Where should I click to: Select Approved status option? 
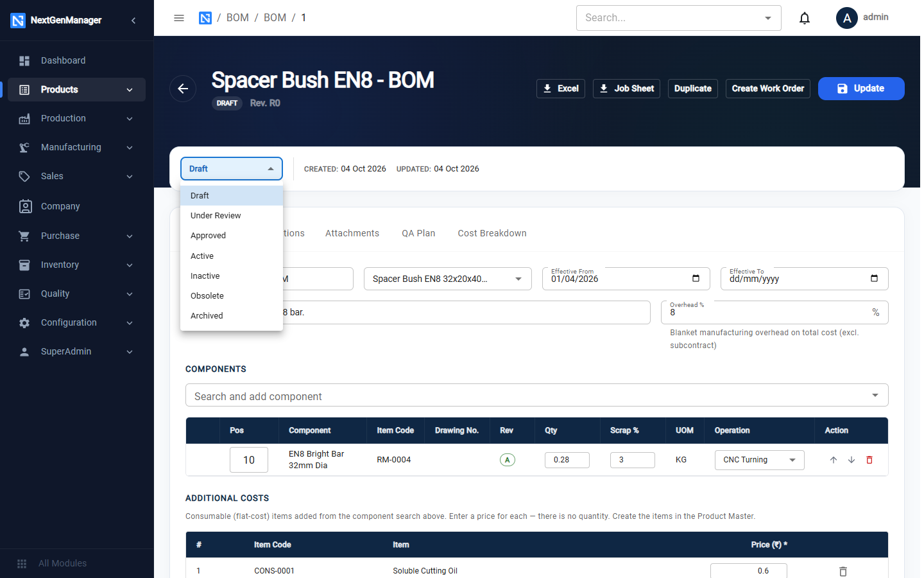coord(232,236)
